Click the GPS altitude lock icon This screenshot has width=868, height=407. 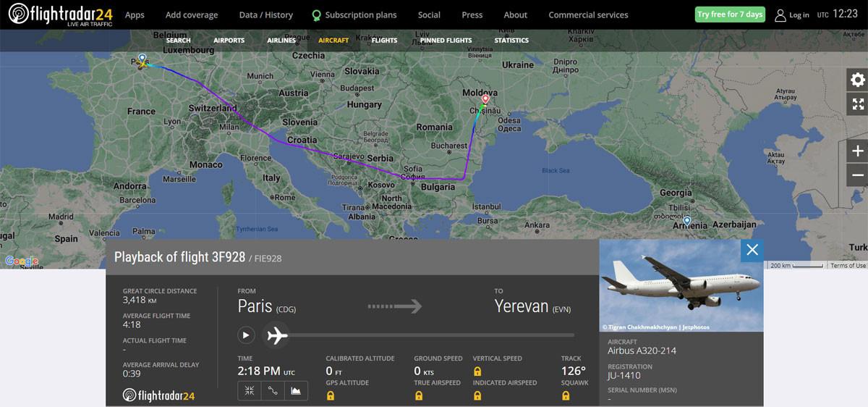[x=331, y=395]
